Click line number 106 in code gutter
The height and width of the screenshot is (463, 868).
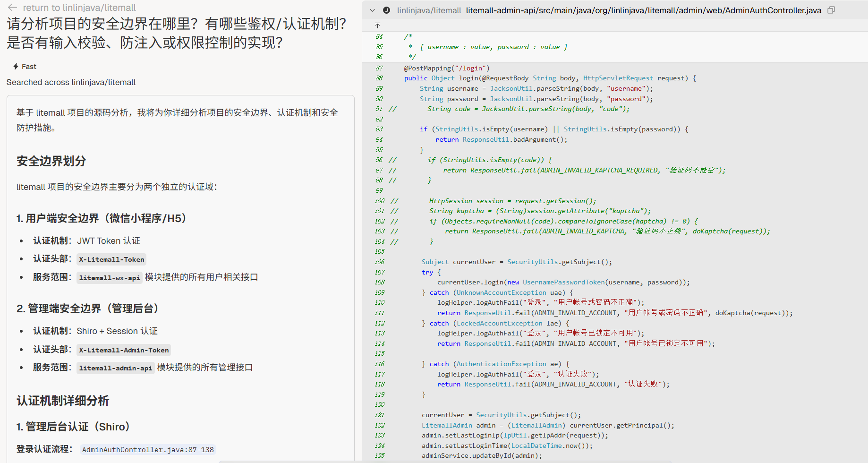(379, 262)
